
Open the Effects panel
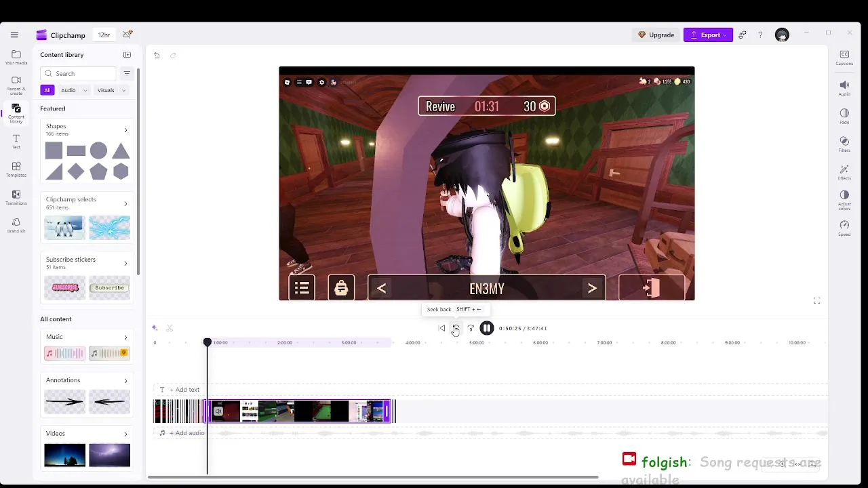click(844, 173)
